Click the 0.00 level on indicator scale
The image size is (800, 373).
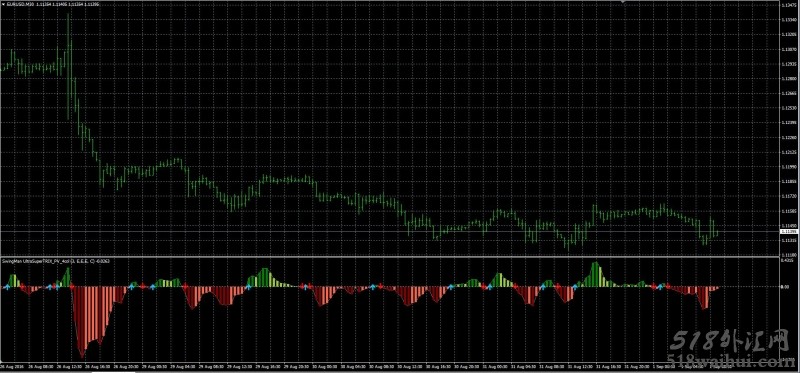pos(785,287)
